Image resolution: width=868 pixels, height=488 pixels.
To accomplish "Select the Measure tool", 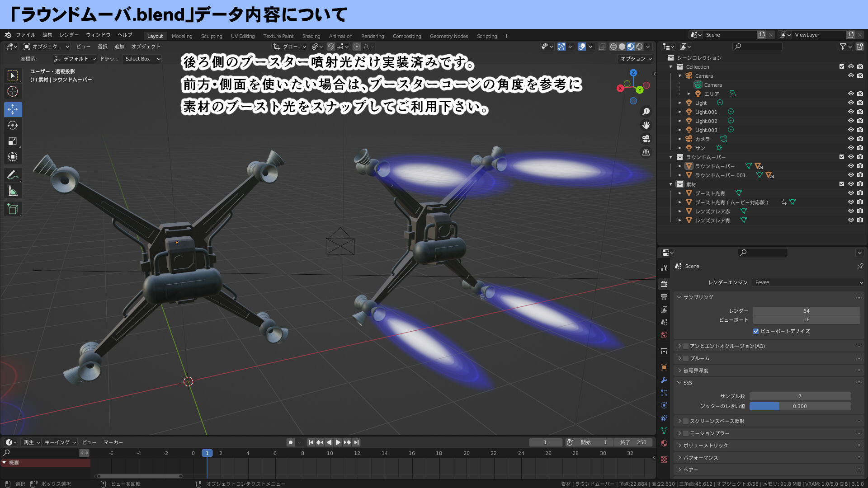I will point(13,190).
